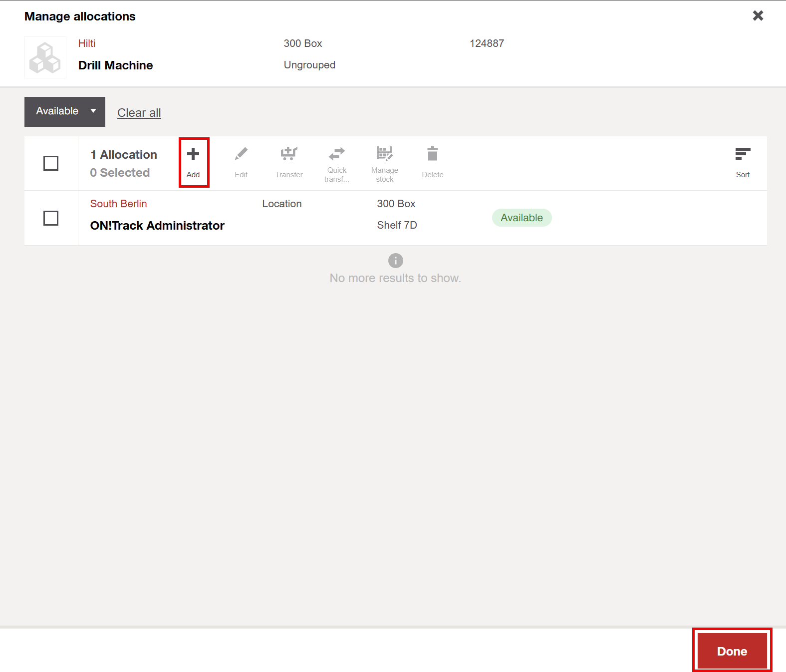Click the Edit pencil icon
Image resolution: width=786 pixels, height=672 pixels.
[241, 154]
